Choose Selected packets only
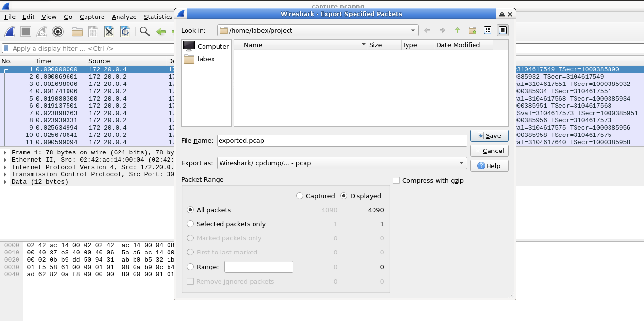Screen dimensions: 644x321 click(190, 224)
